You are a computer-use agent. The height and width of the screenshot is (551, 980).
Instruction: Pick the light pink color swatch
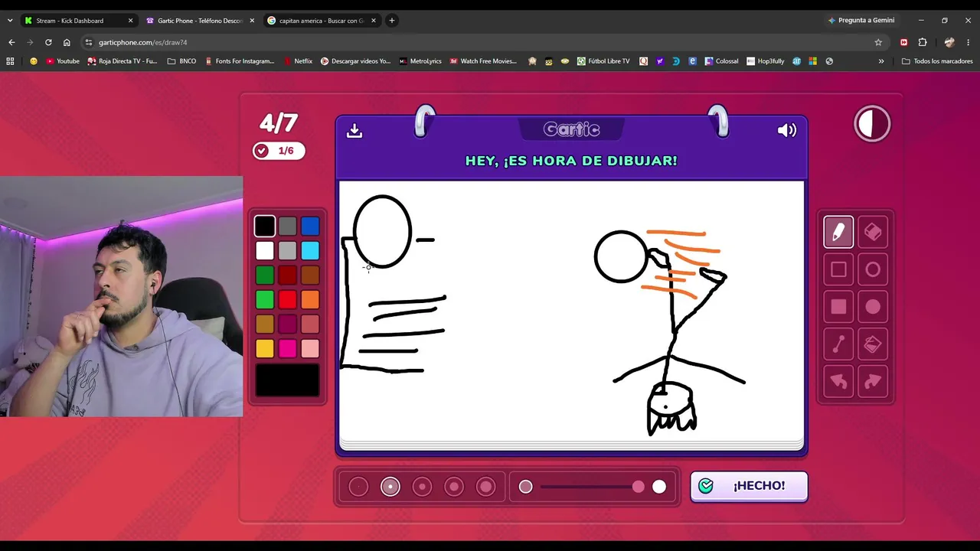click(310, 348)
